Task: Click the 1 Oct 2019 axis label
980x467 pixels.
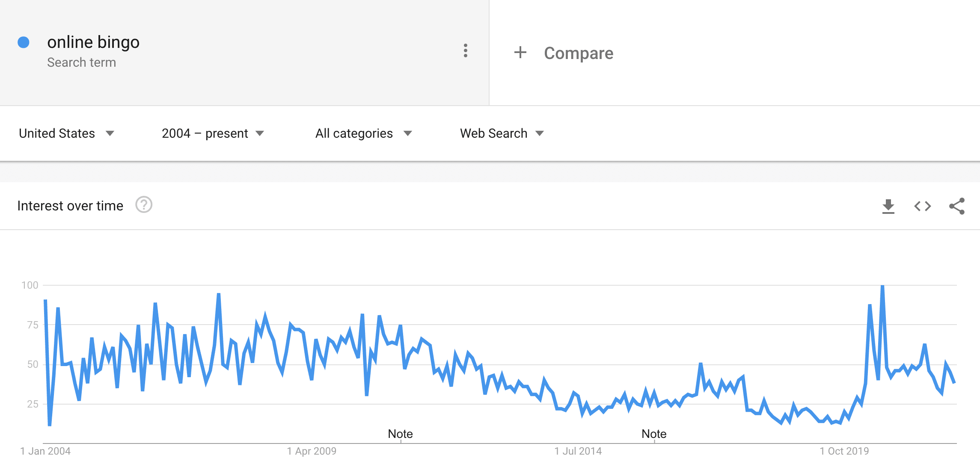Action: 844,451
